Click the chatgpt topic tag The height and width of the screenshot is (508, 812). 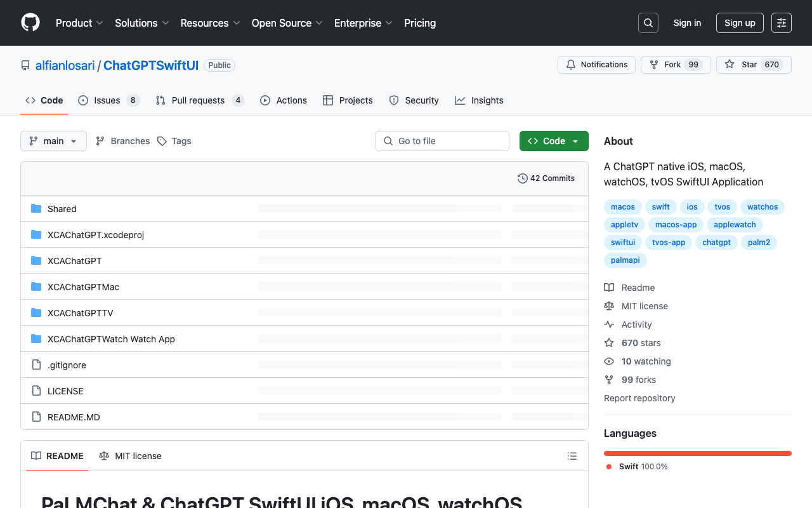716,243
